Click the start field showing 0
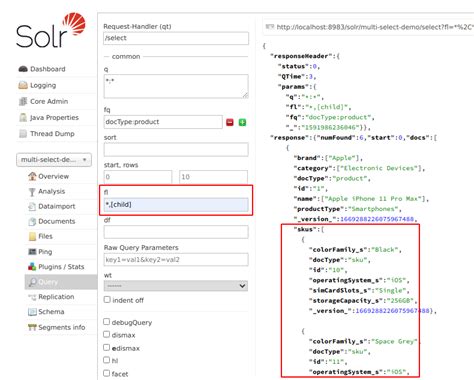Viewport: 474px width, 380px height. [138, 177]
